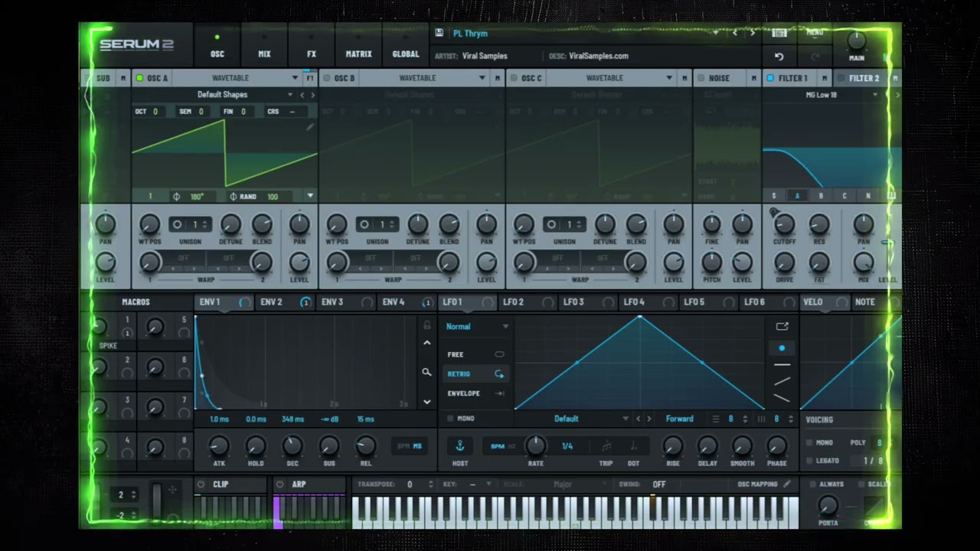Screen dimensions: 980x551
Task: Enable the LFO MONO checkbox
Action: click(x=450, y=419)
